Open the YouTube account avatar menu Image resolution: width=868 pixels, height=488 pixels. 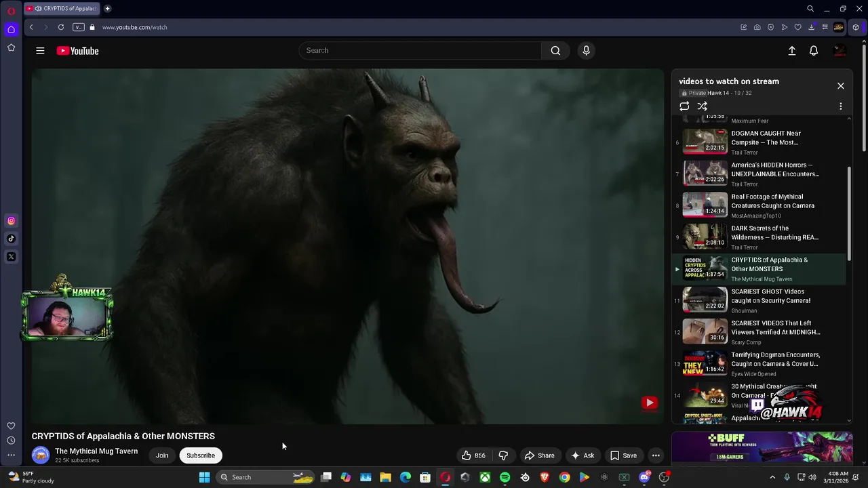click(840, 51)
